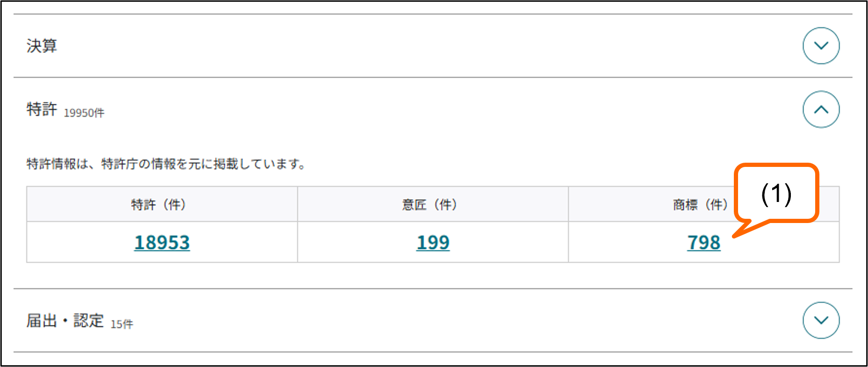Image resolution: width=868 pixels, height=367 pixels.
Task: Select the 届出・認定 section heading
Action: [65, 320]
